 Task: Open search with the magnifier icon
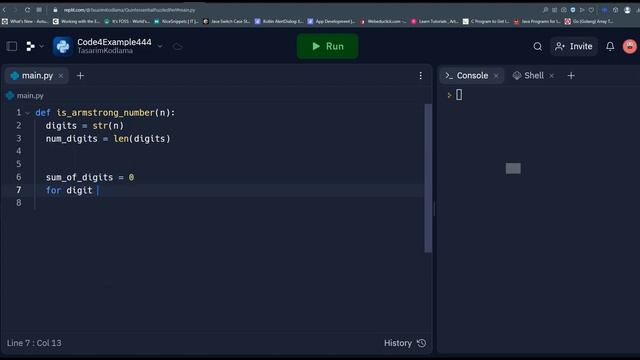538,47
